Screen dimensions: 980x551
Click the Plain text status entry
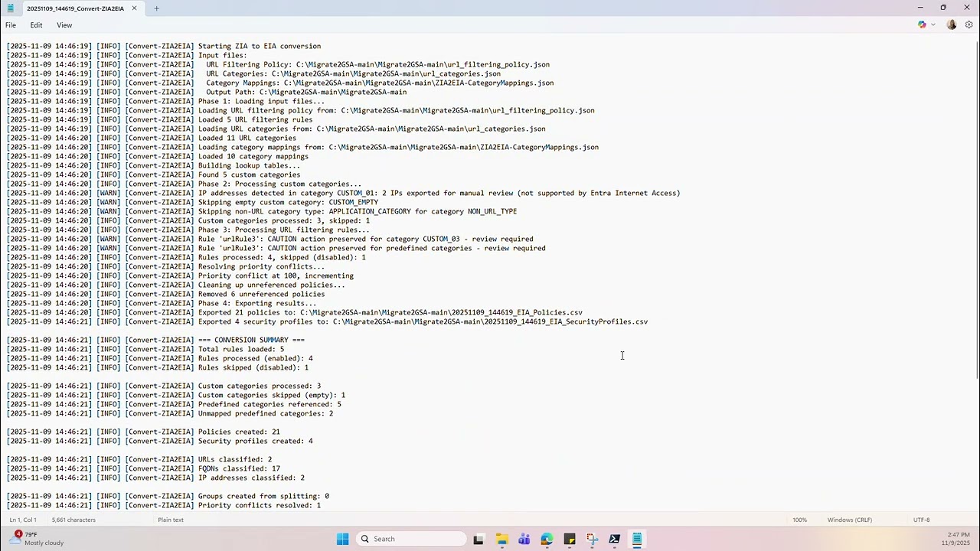pos(171,520)
